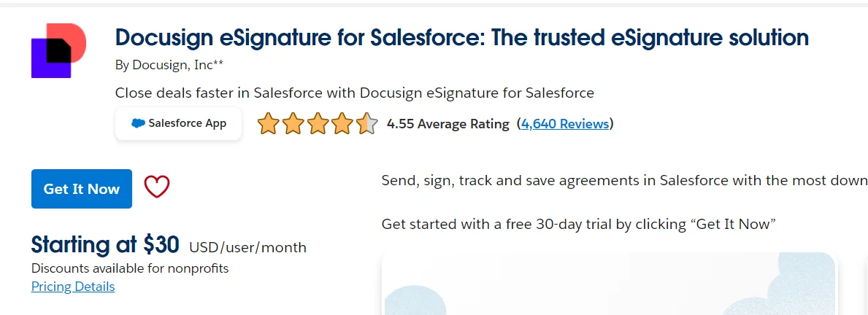The width and height of the screenshot is (868, 315).
Task: Click the "Send, sign, track" description line
Action: 624,180
